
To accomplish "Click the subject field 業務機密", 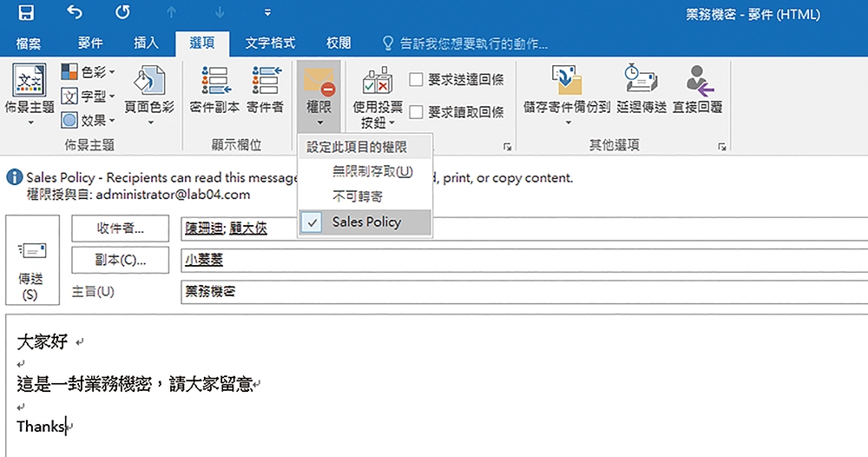I will pos(524,291).
